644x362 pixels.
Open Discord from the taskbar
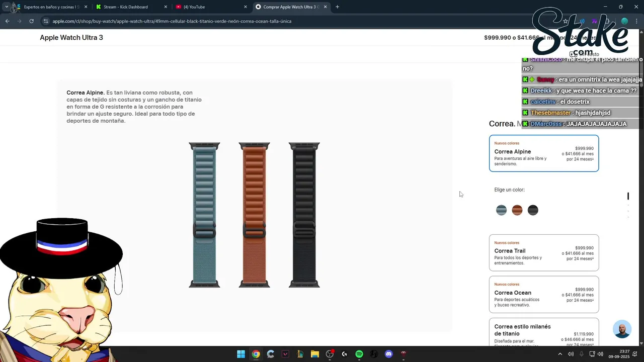click(x=388, y=354)
